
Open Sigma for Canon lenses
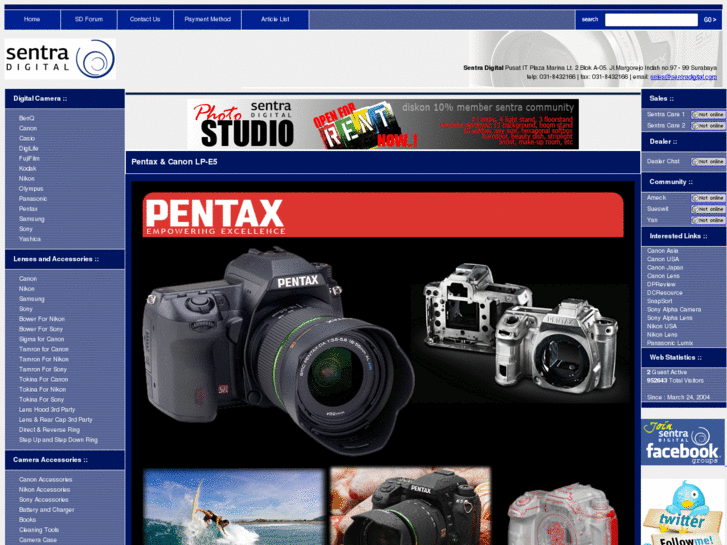pos(41,340)
